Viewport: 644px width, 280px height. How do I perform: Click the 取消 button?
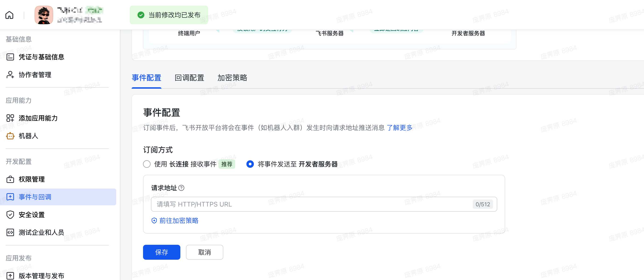pyautogui.click(x=204, y=252)
